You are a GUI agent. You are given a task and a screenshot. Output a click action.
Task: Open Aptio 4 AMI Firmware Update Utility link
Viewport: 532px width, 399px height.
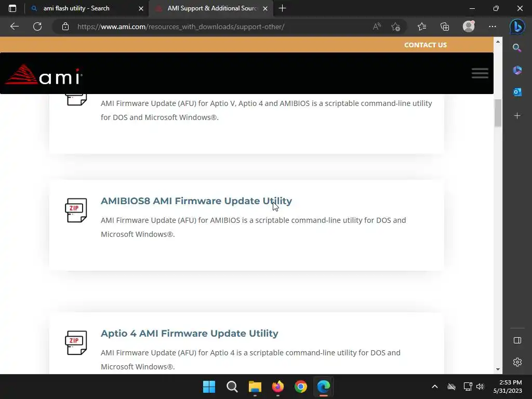coord(189,333)
